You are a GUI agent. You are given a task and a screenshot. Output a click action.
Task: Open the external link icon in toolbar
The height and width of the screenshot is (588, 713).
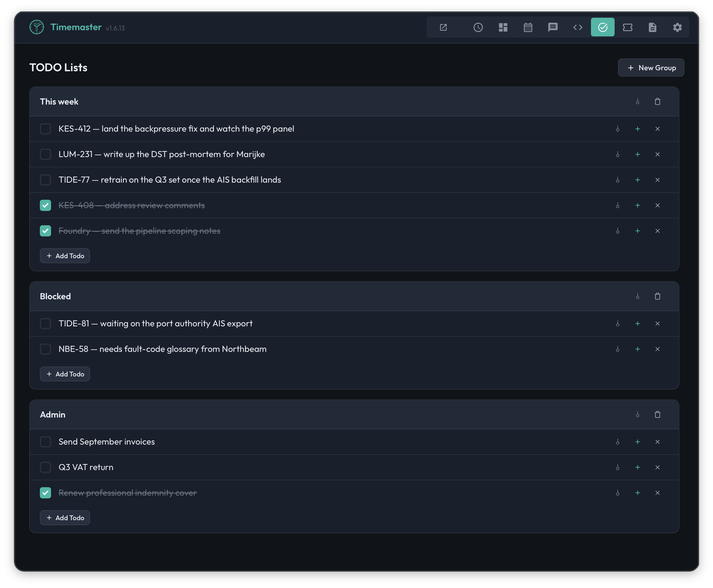click(443, 27)
